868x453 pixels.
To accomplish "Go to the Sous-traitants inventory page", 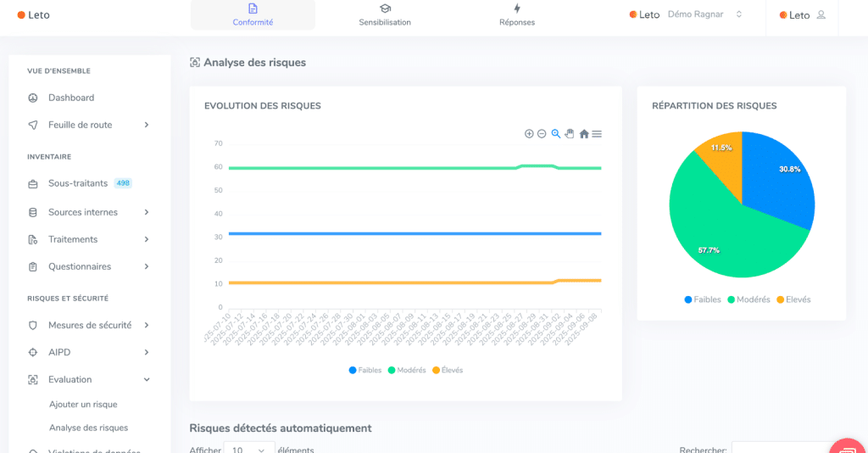I will [77, 183].
